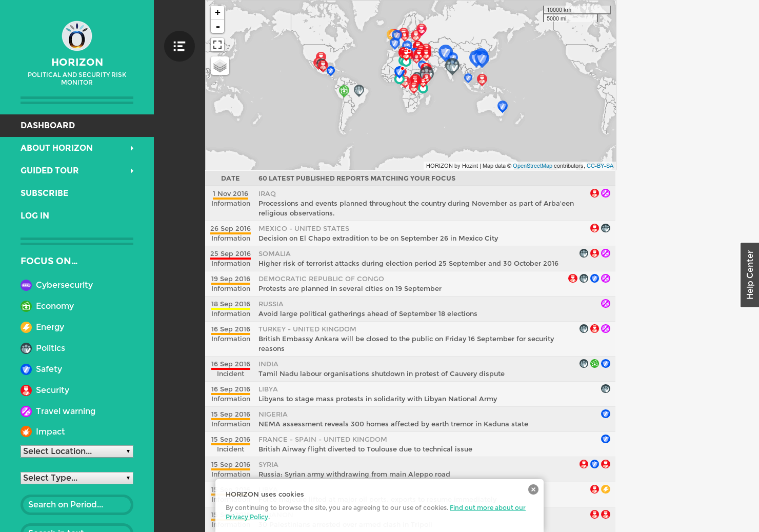Open the OpenStreetMap attribution link

coord(532,166)
